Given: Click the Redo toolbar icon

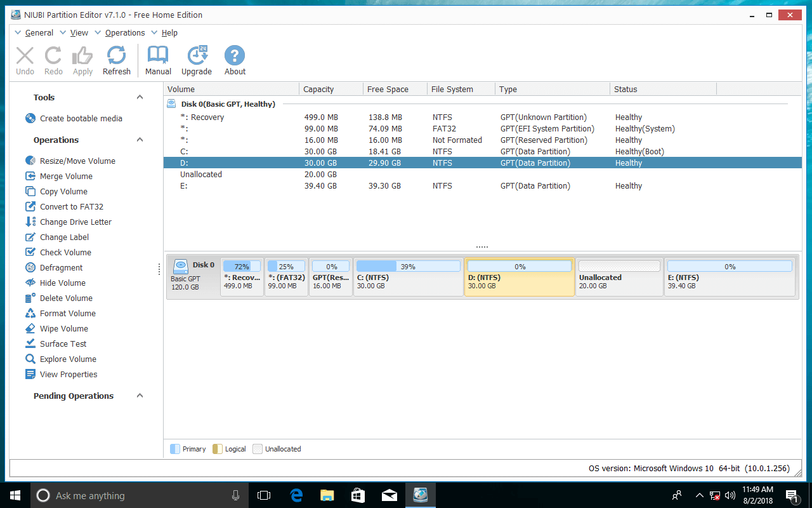Looking at the screenshot, I should click(x=53, y=61).
